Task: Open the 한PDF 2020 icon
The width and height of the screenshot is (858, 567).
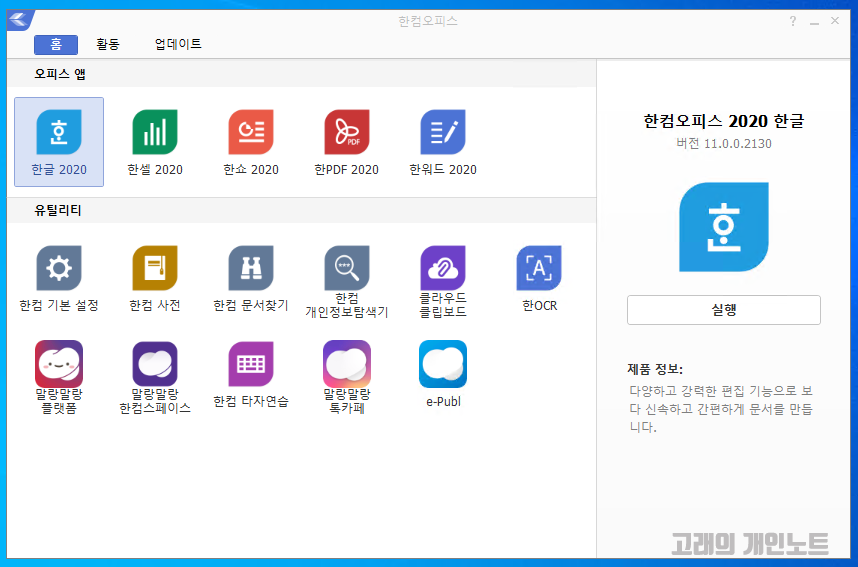Action: tap(347, 132)
